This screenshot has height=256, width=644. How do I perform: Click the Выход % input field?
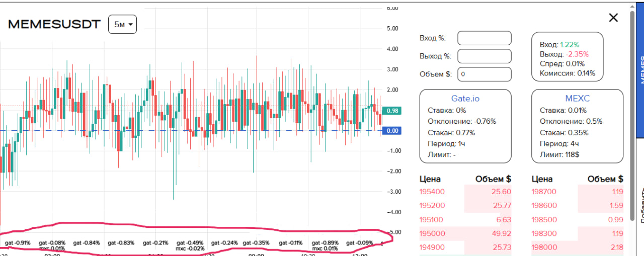click(484, 56)
